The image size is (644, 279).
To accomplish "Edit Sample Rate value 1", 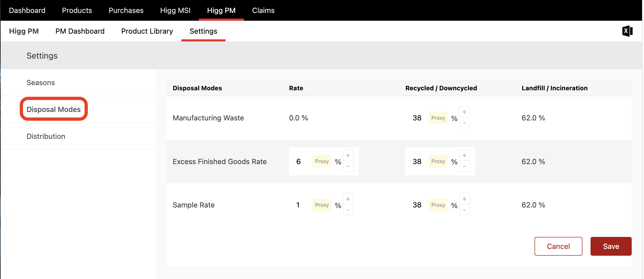I will pyautogui.click(x=298, y=205).
